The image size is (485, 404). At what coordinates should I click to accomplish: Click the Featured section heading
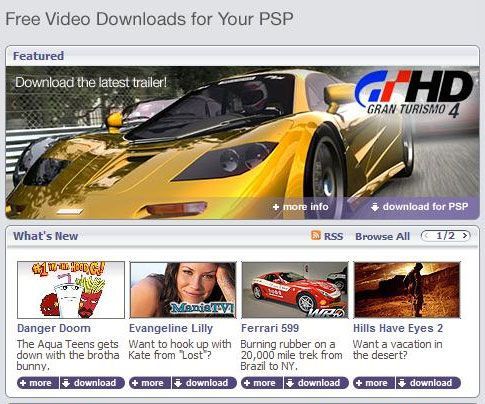coord(38,56)
